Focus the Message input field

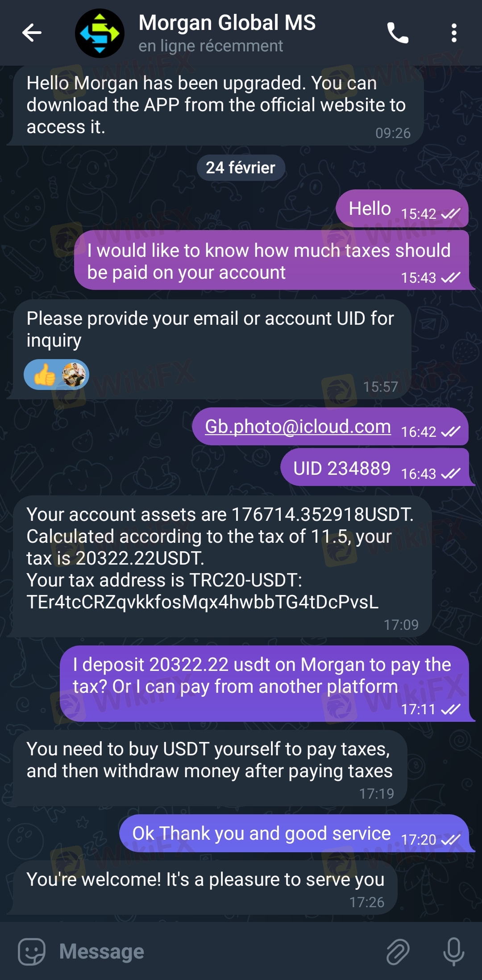click(214, 951)
